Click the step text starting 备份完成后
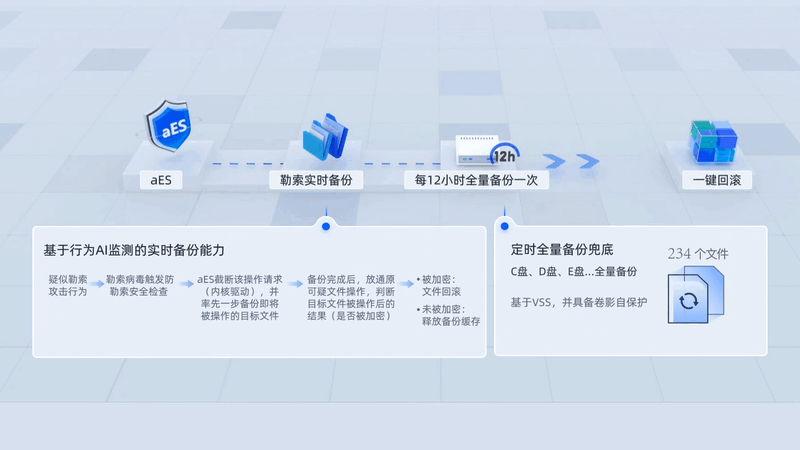The image size is (800, 450). point(351,297)
